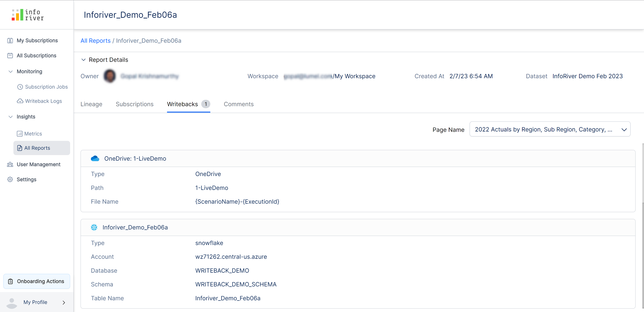Click the My Subscriptions sidebar icon
Screen dimensions: 644x312
[10, 41]
